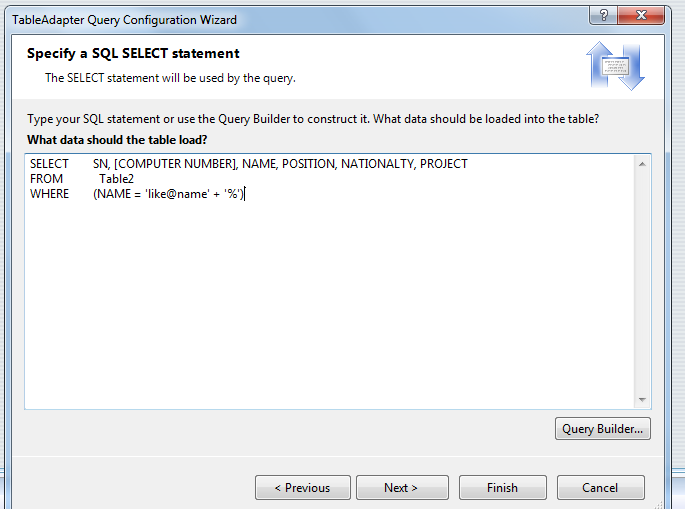Click the TableAdapter Query Configuration Wizard title bar
This screenshot has height=509, width=685.
click(125, 20)
